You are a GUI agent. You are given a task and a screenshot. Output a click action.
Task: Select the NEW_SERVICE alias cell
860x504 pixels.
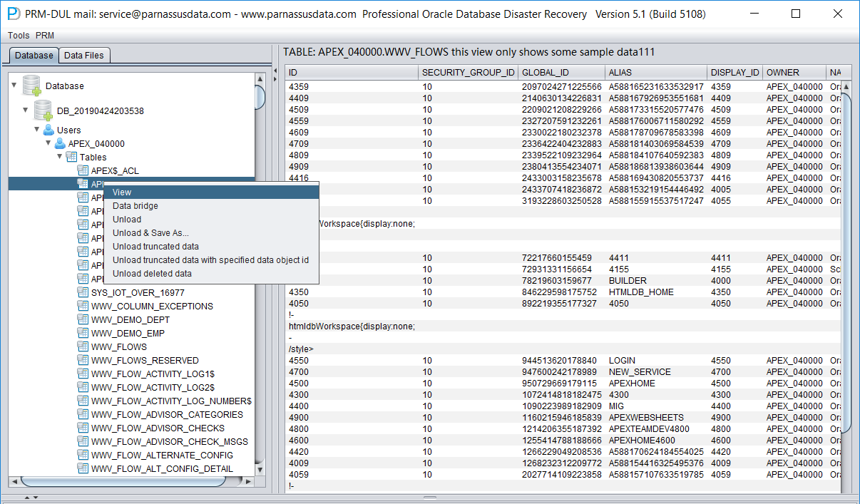(x=656, y=372)
